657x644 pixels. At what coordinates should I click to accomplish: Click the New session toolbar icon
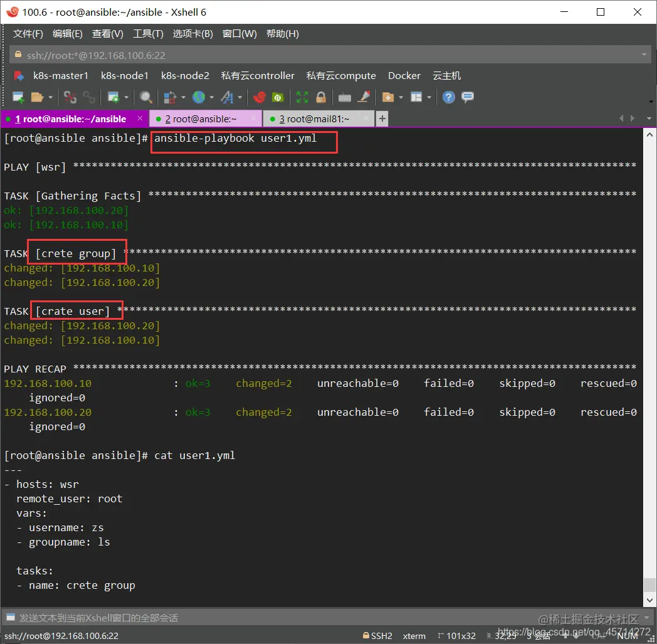(18, 97)
